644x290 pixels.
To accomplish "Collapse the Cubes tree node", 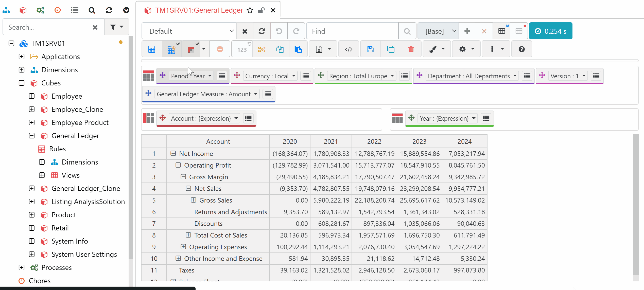I will point(22,83).
